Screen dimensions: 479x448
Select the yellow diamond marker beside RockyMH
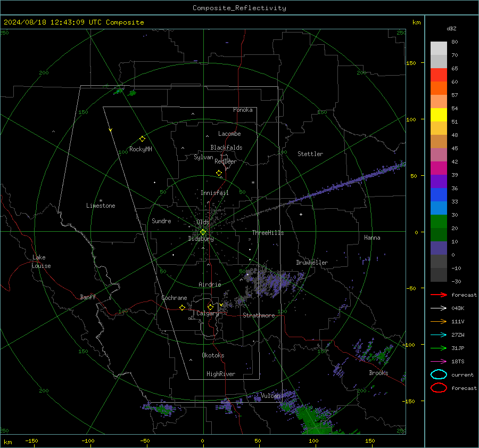[142, 139]
